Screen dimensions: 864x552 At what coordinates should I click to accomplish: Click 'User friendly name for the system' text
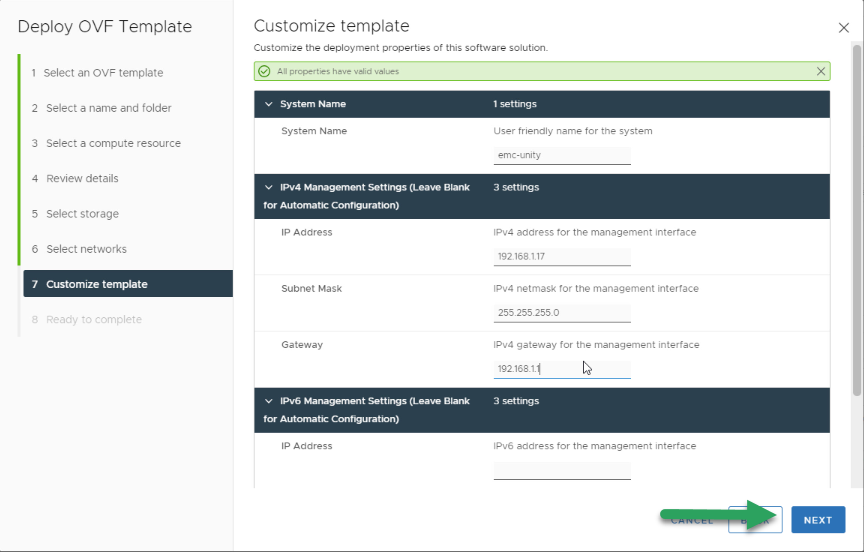pyautogui.click(x=573, y=131)
